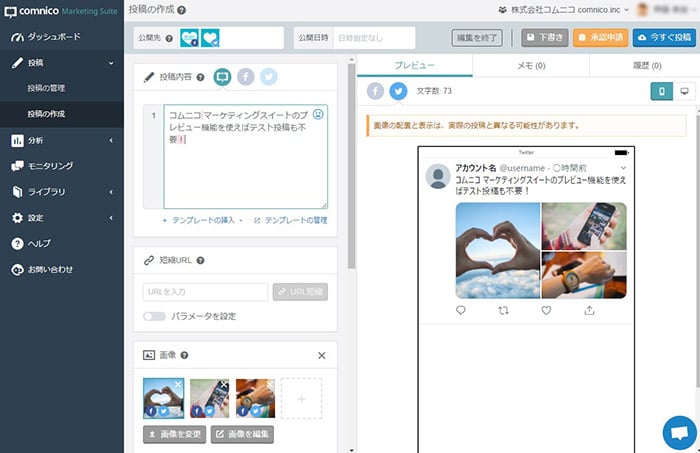The width and height of the screenshot is (700, 453).
Task: Click URL短縮 button
Action: coord(300,292)
